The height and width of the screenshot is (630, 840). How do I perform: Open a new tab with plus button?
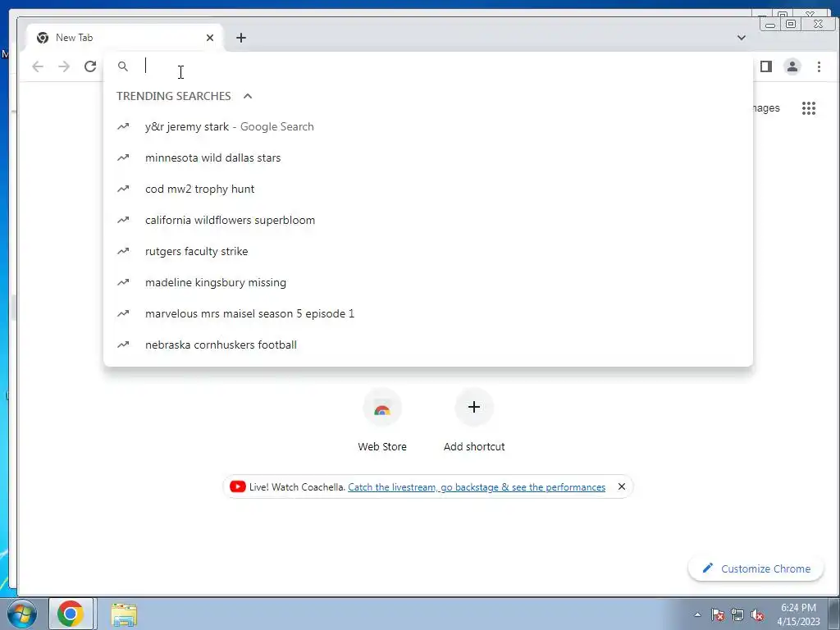(241, 38)
